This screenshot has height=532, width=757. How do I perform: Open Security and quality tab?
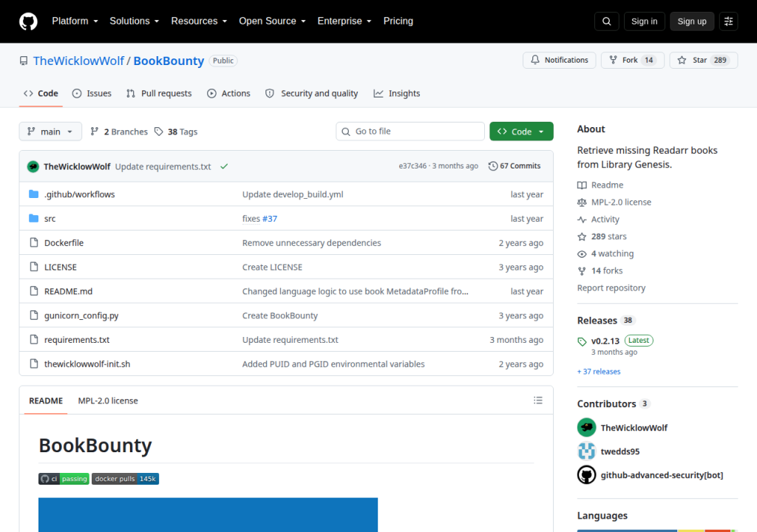(x=311, y=93)
